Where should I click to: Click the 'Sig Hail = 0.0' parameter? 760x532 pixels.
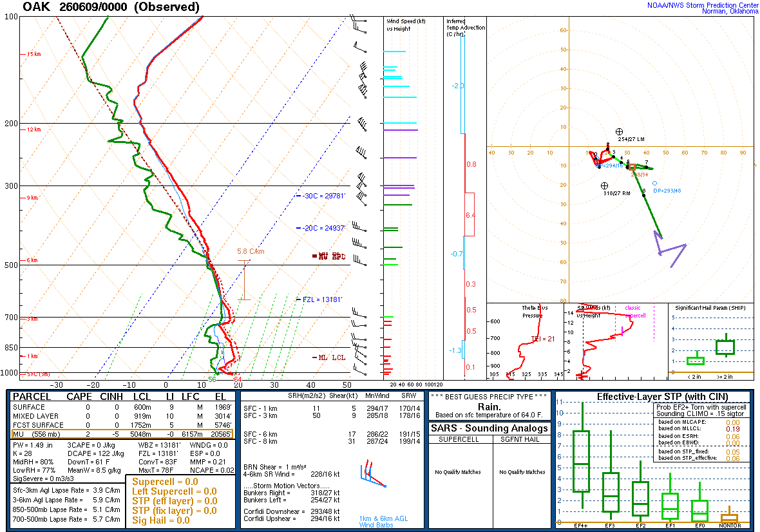point(161,520)
